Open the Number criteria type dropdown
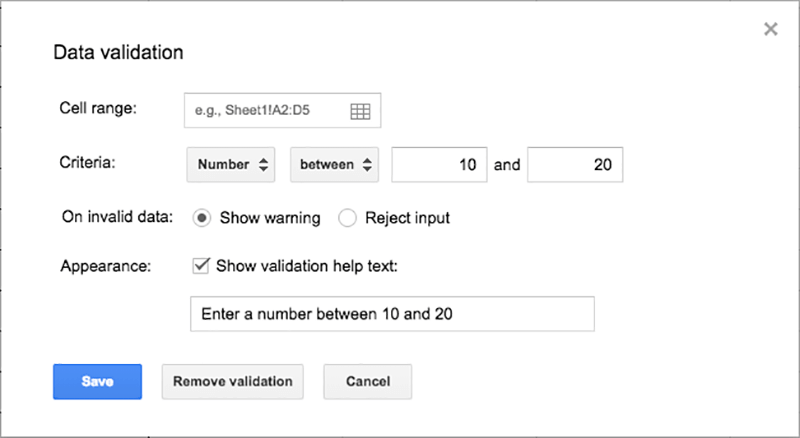Image resolution: width=800 pixels, height=438 pixels. pyautogui.click(x=231, y=165)
